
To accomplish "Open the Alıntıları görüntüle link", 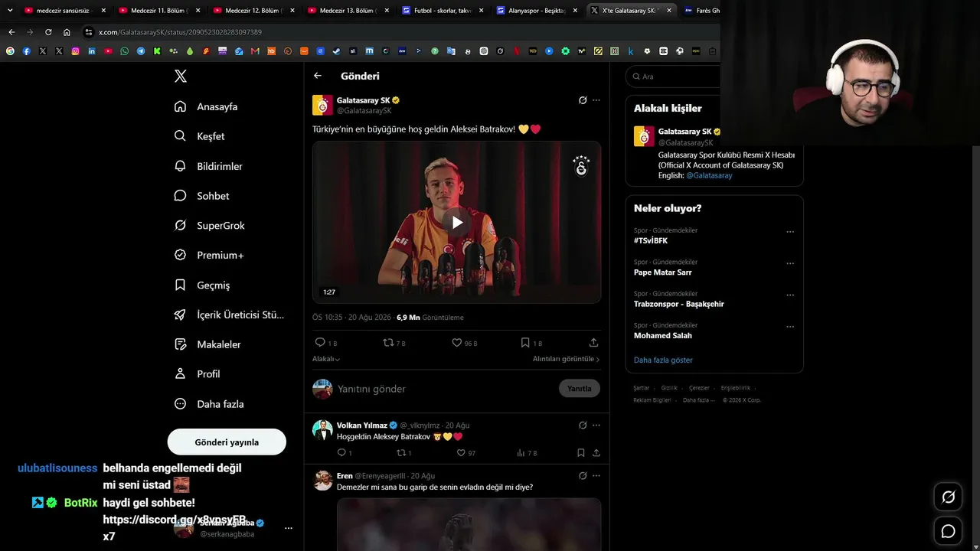I will point(566,359).
